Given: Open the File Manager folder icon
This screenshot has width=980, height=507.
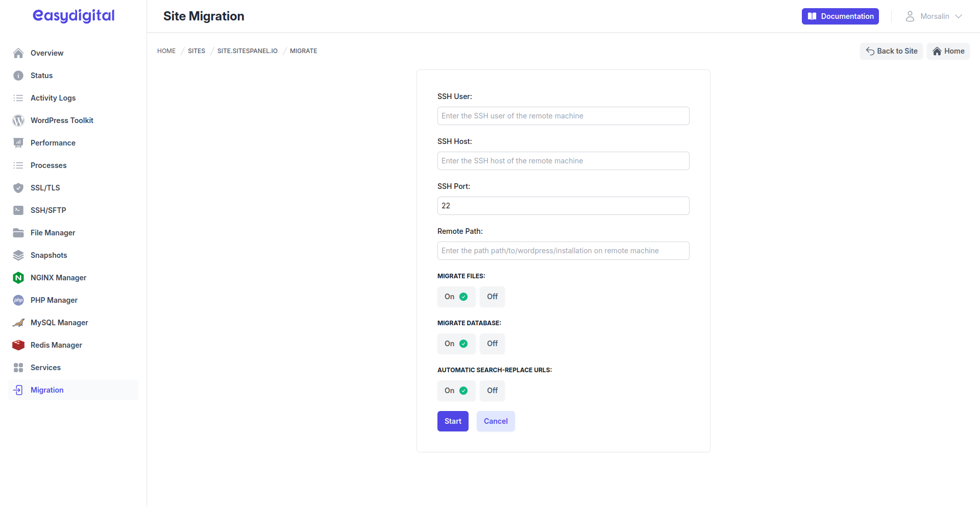Looking at the screenshot, I should (x=18, y=232).
